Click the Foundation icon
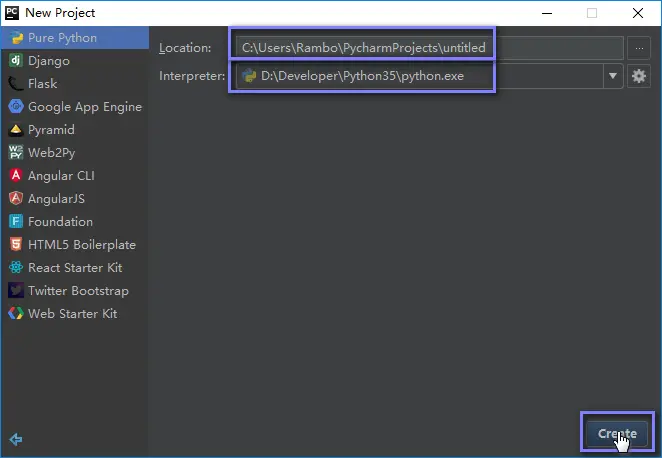 pyautogui.click(x=16, y=221)
